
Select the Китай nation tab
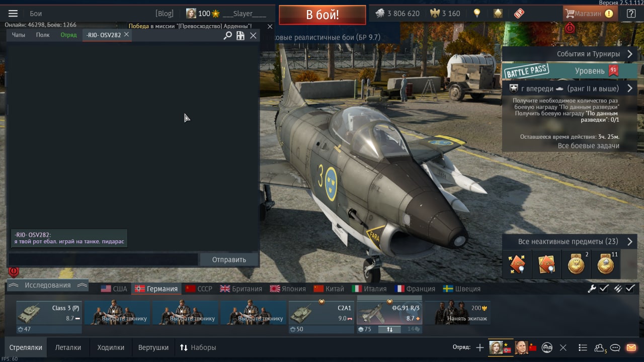(329, 289)
